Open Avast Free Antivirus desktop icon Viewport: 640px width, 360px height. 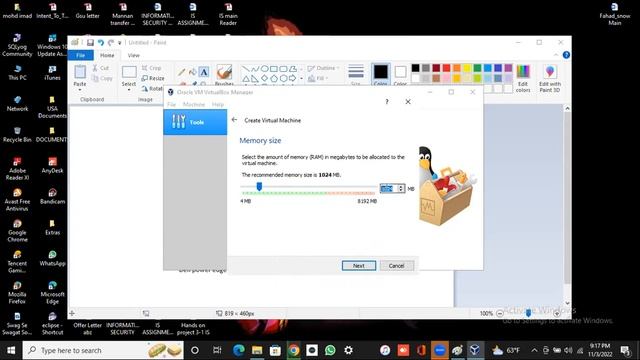[x=17, y=200]
